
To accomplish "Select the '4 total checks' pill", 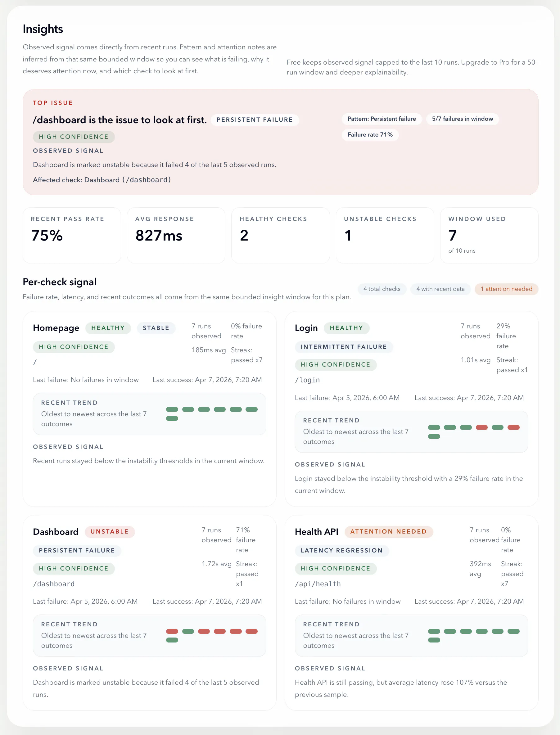I will [x=382, y=289].
